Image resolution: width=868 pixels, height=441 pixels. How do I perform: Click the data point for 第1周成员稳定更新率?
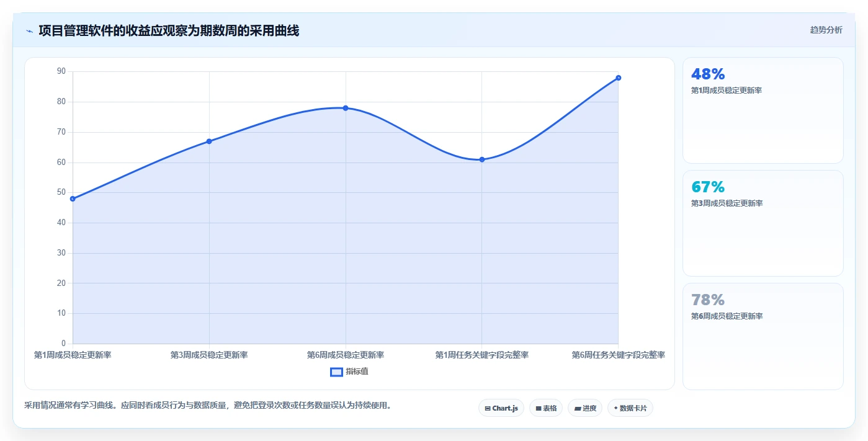point(73,198)
